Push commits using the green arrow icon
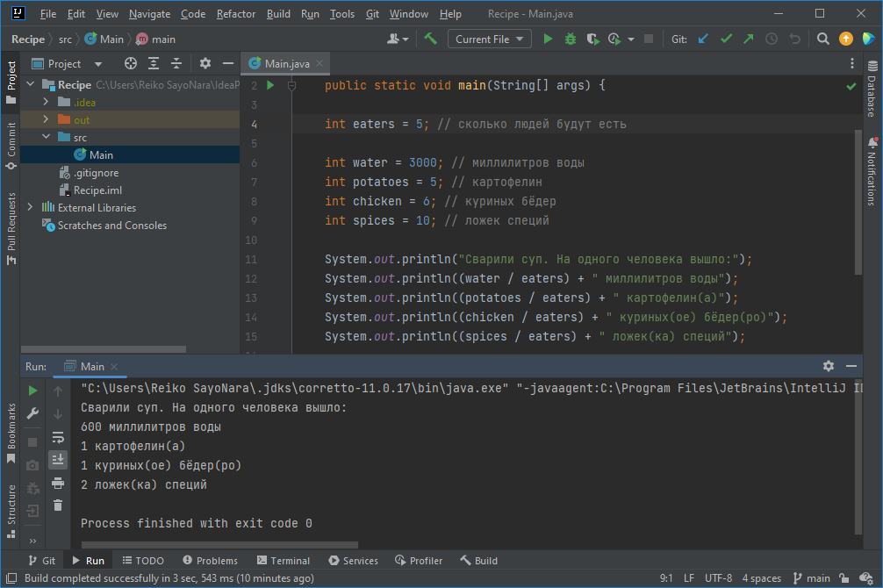 tap(747, 39)
